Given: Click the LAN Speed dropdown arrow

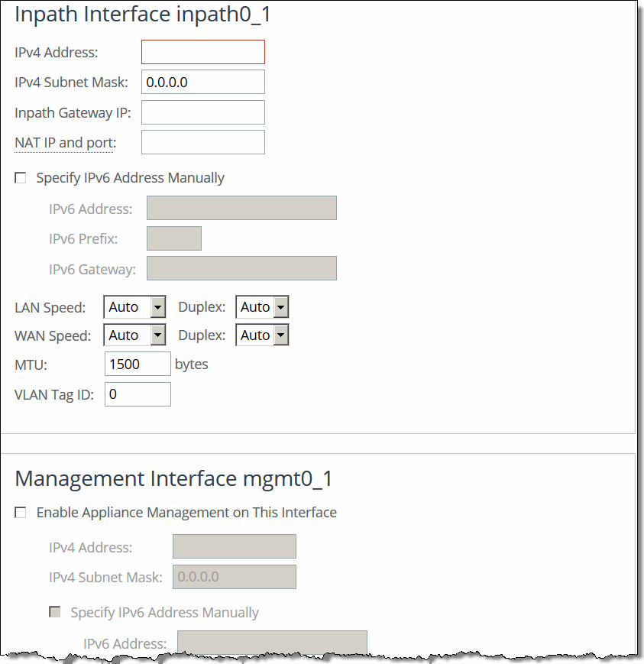Looking at the screenshot, I should coord(157,306).
